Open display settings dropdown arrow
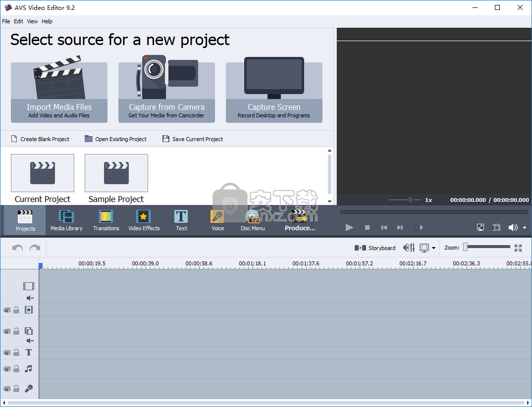The image size is (532, 407). 433,248
